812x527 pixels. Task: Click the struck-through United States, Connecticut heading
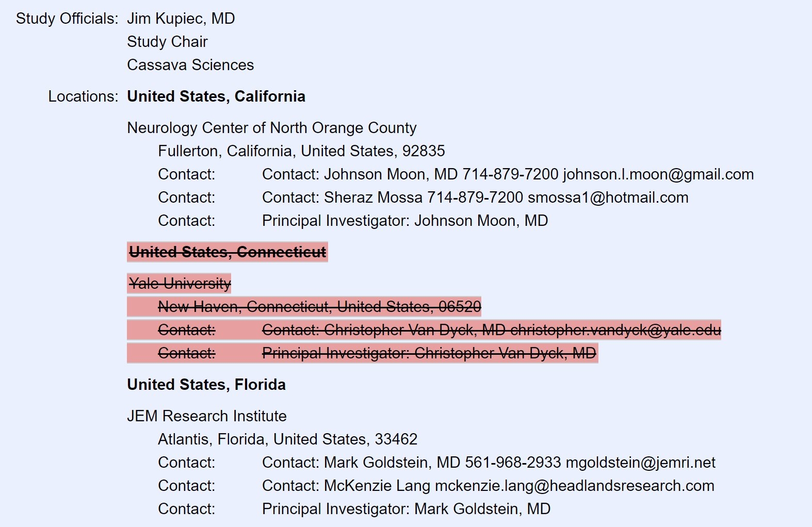pos(227,252)
